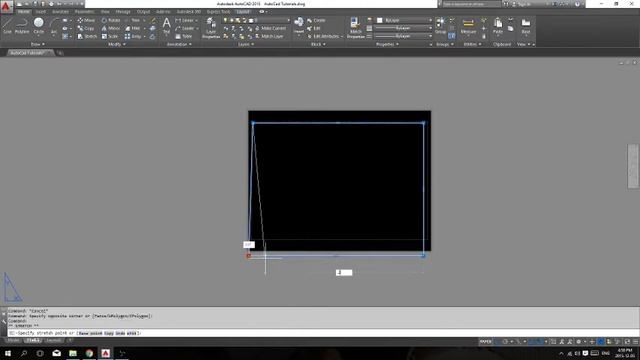Click the Rotate tool
This screenshot has height=360, width=640.
click(111, 20)
